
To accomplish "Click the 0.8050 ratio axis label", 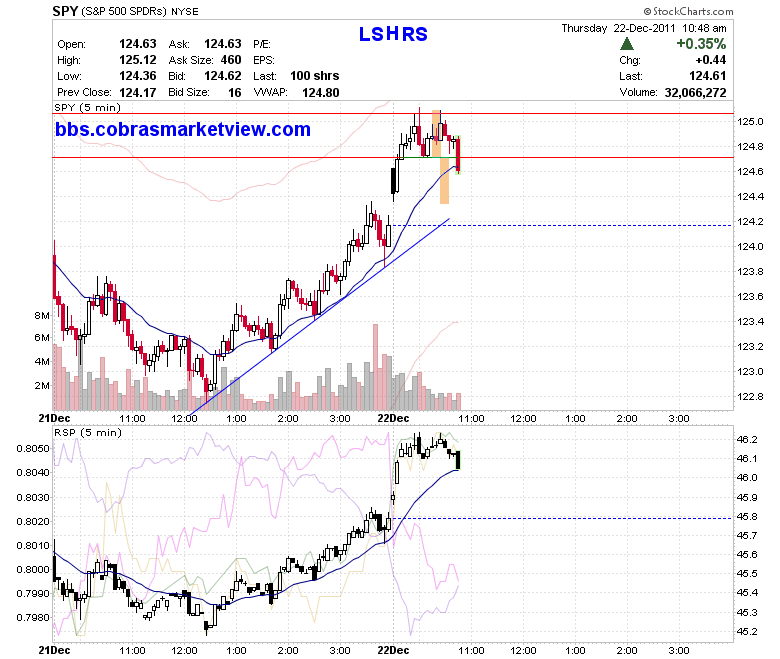I will [33, 449].
